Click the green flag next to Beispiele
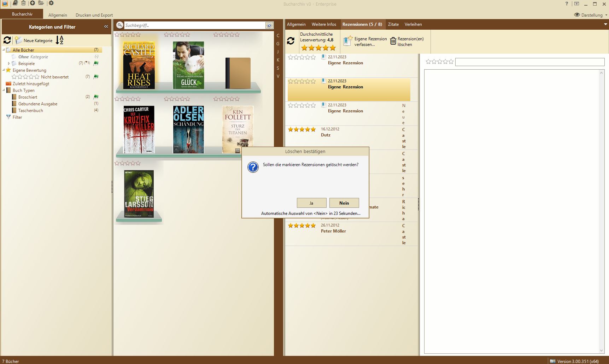The width and height of the screenshot is (609, 364). [96, 63]
